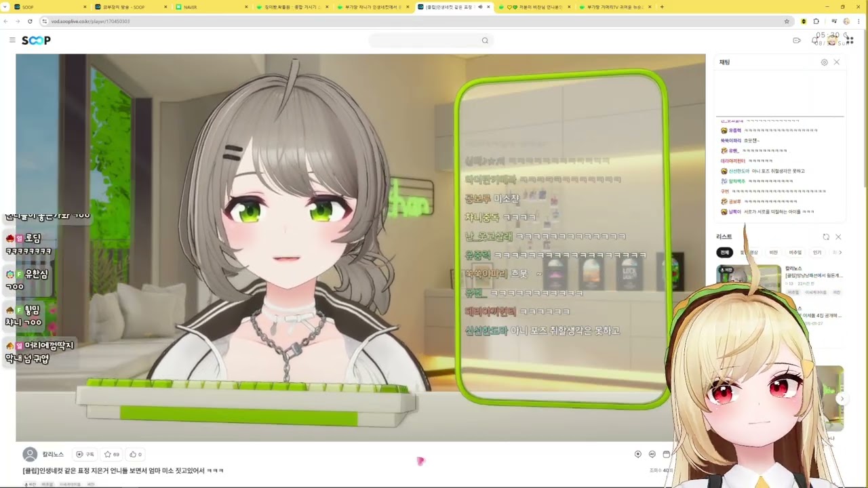
Task: Open the 칼리노스 channel name link
Action: coord(53,454)
